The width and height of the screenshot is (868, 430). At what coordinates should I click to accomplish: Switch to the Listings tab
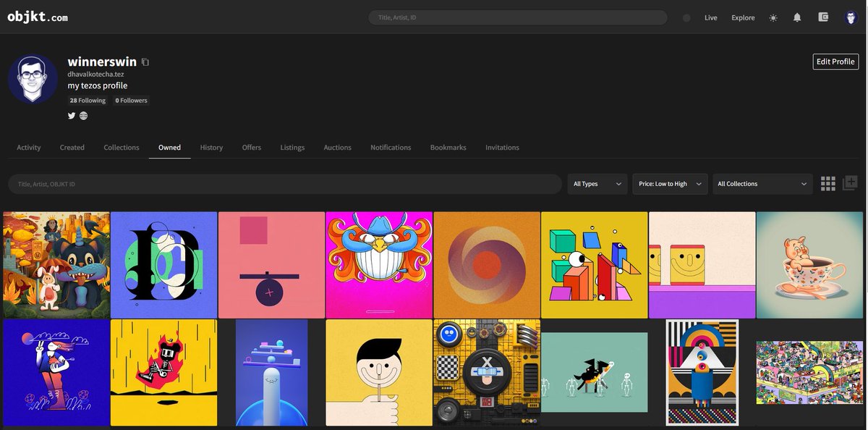point(292,148)
